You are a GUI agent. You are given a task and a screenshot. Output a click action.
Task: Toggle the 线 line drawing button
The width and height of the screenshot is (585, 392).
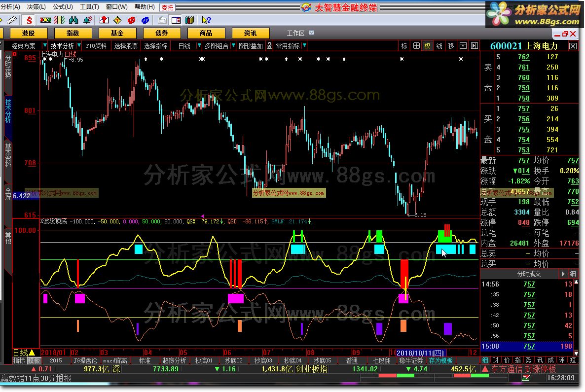(x=439, y=46)
